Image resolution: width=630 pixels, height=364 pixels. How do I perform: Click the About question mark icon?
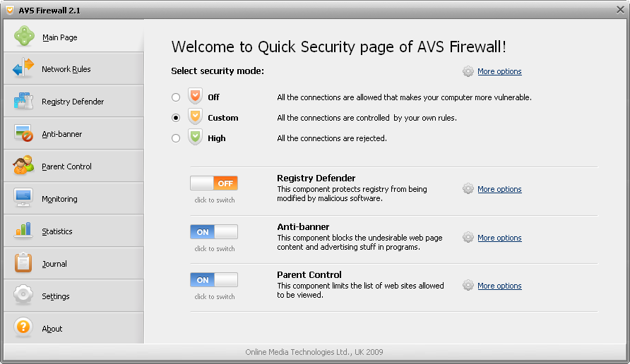click(23, 328)
